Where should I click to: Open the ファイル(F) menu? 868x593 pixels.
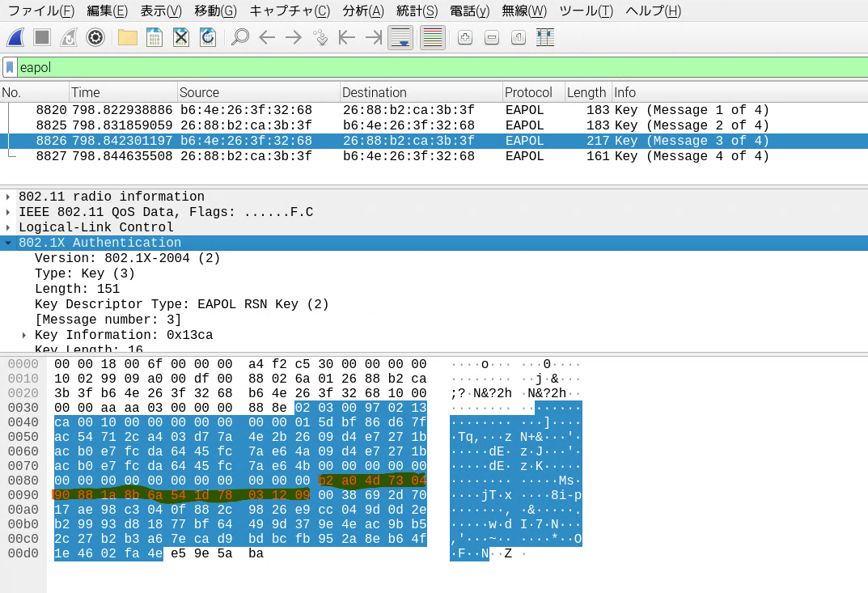point(41,11)
